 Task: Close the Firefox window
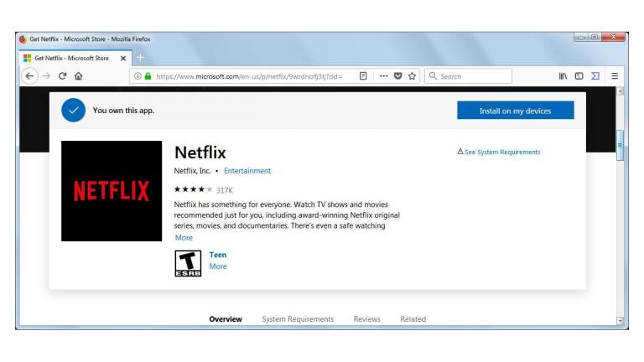click(614, 37)
